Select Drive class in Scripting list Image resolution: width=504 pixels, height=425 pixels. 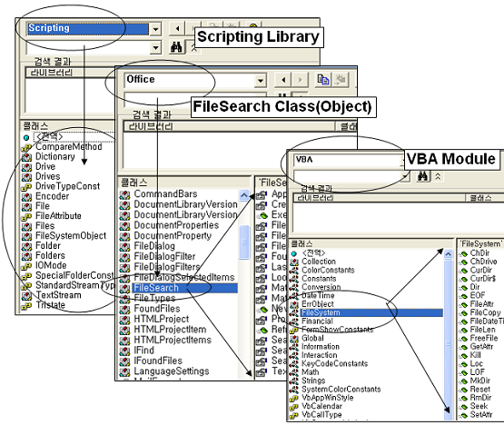(45, 167)
